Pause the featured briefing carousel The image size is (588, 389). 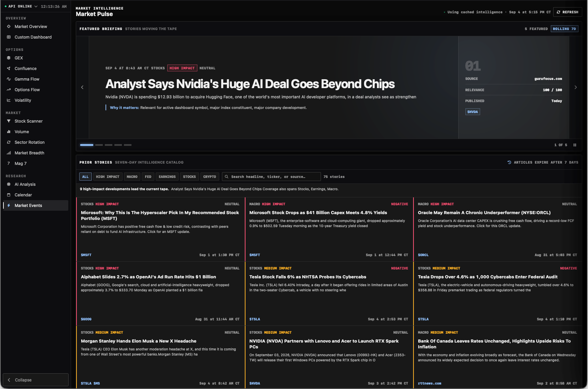click(575, 145)
